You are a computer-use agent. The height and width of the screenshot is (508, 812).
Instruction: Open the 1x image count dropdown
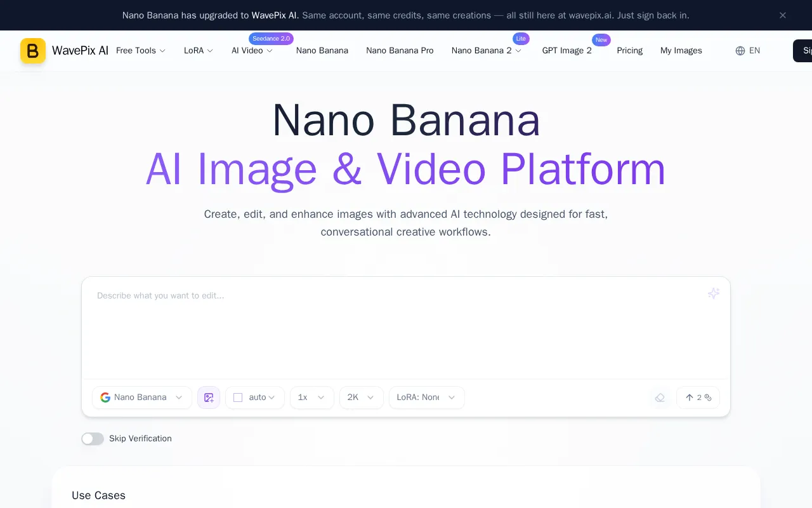click(x=312, y=398)
